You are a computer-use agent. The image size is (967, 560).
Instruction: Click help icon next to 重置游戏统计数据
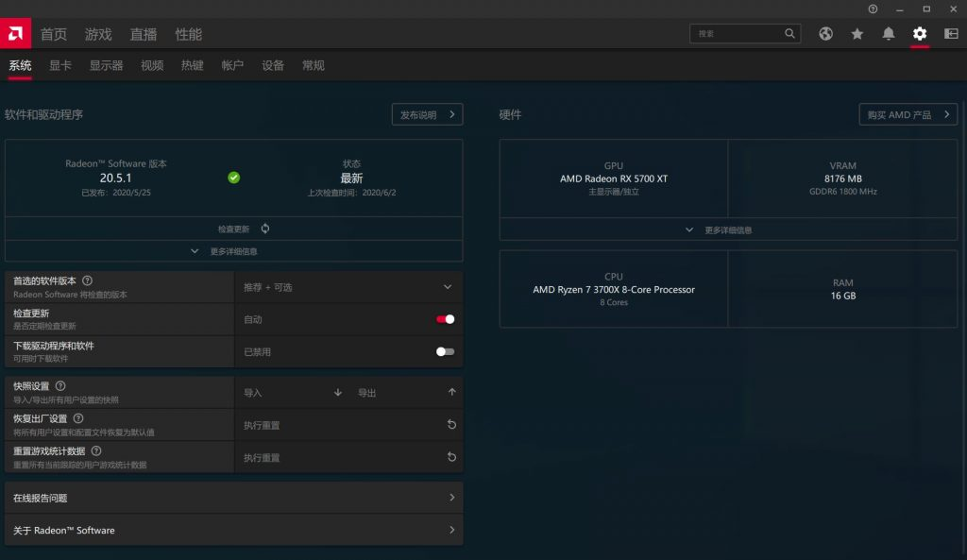(x=96, y=450)
